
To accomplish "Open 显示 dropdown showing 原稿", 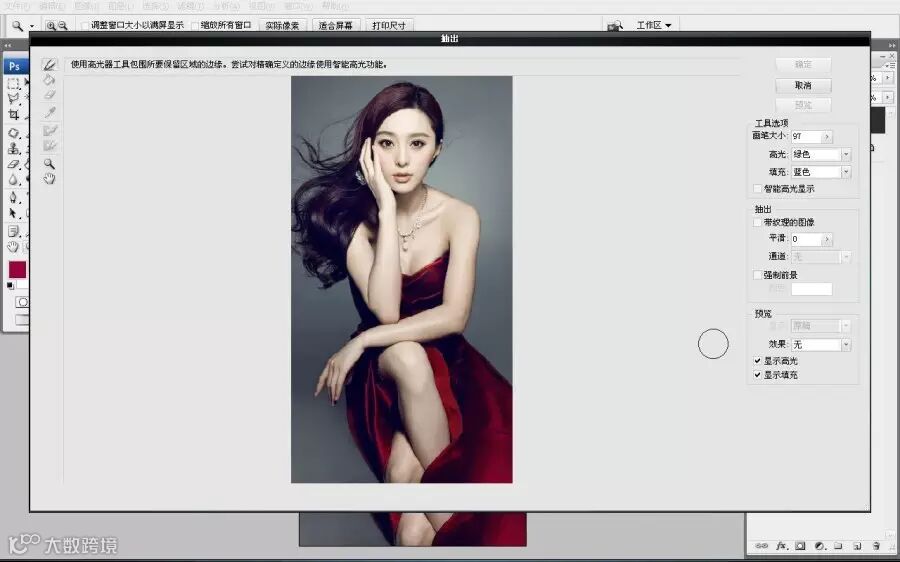I will pos(821,326).
